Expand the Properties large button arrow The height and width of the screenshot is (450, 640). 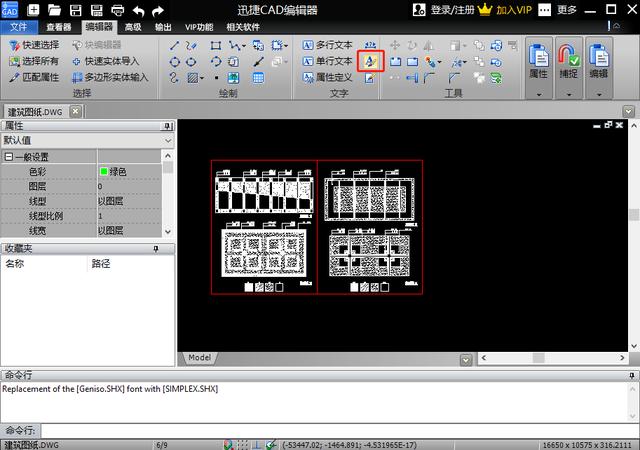pos(539,94)
